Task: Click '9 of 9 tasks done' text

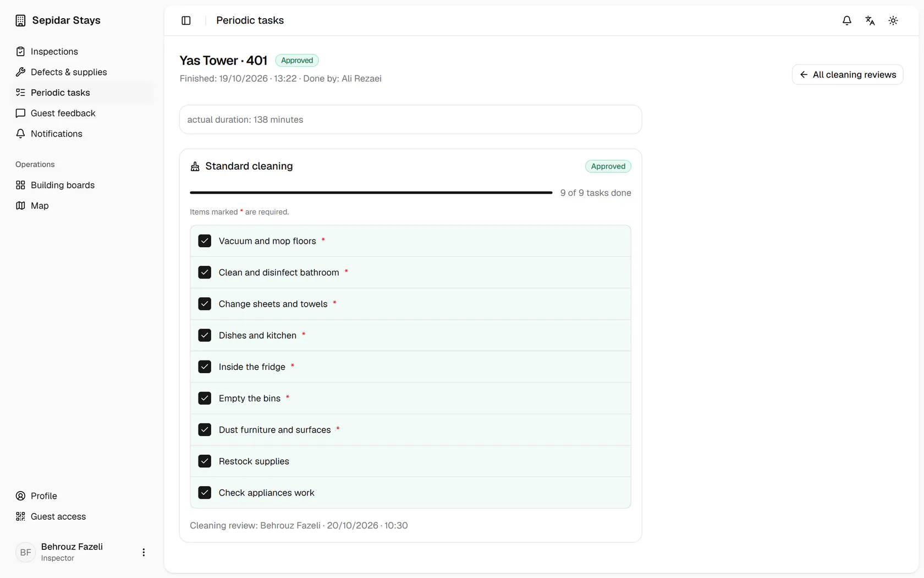Action: pyautogui.click(x=596, y=193)
